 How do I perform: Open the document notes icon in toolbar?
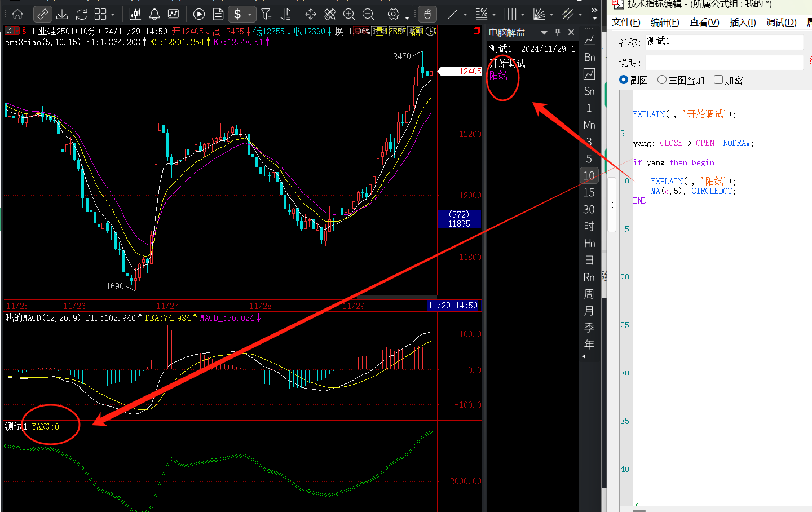[218, 14]
